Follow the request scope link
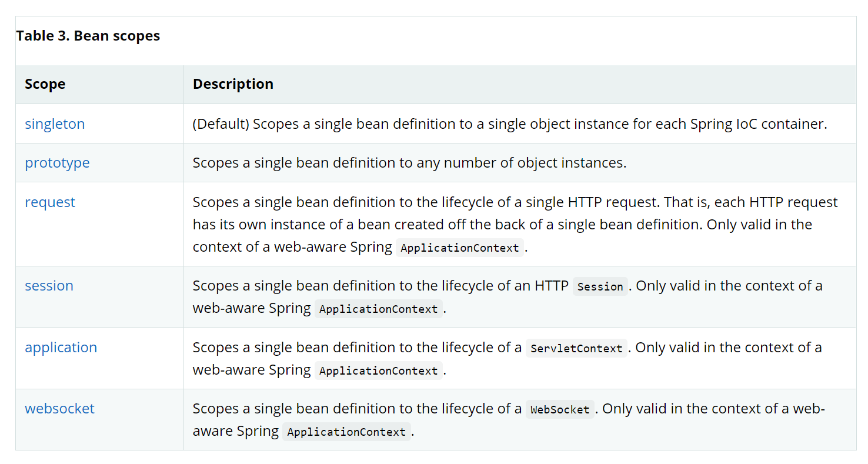The height and width of the screenshot is (464, 868). [x=50, y=202]
